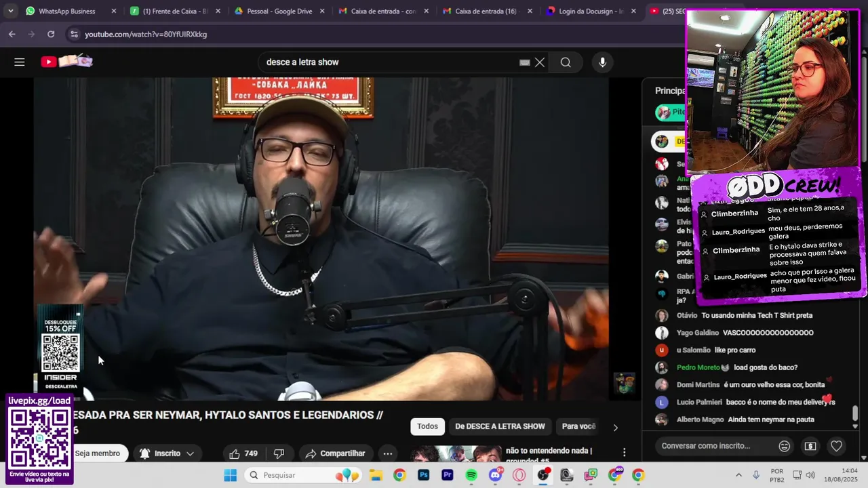Open Discord from the taskbar
The height and width of the screenshot is (488, 868).
(495, 475)
